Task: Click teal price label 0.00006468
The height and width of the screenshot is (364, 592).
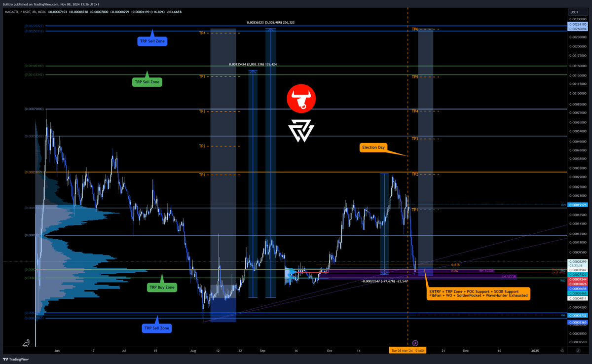Action: pos(577,293)
